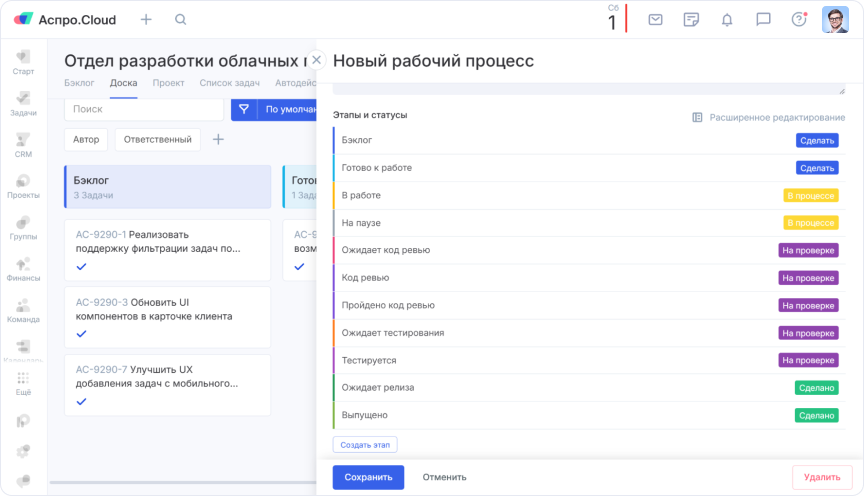
Task: Toggle checkmark on task AC-9290-3
Action: tap(82, 334)
